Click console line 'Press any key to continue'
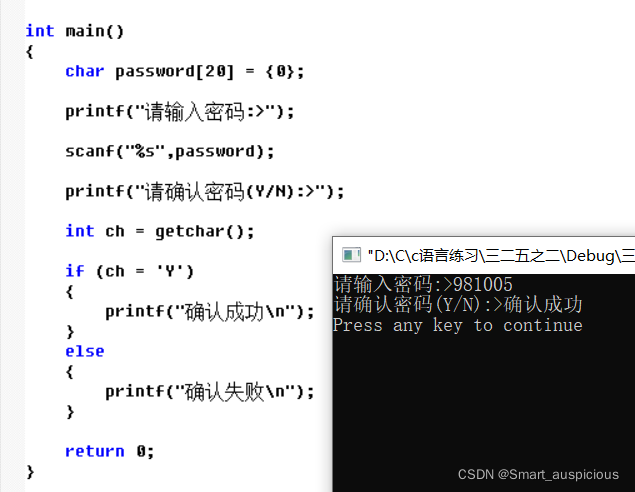635x492 pixels. click(x=458, y=325)
